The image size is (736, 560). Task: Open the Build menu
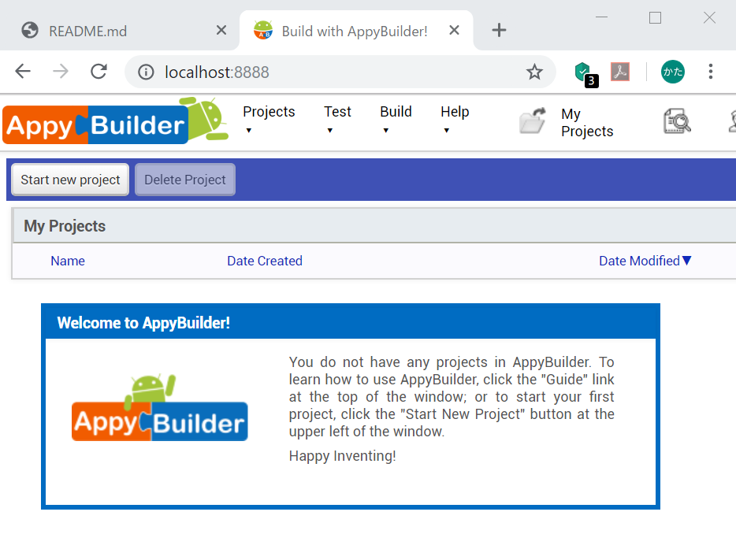[396, 112]
